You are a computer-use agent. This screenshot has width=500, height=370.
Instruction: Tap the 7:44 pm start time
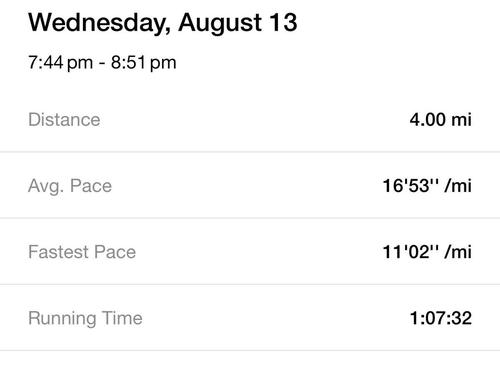point(61,62)
